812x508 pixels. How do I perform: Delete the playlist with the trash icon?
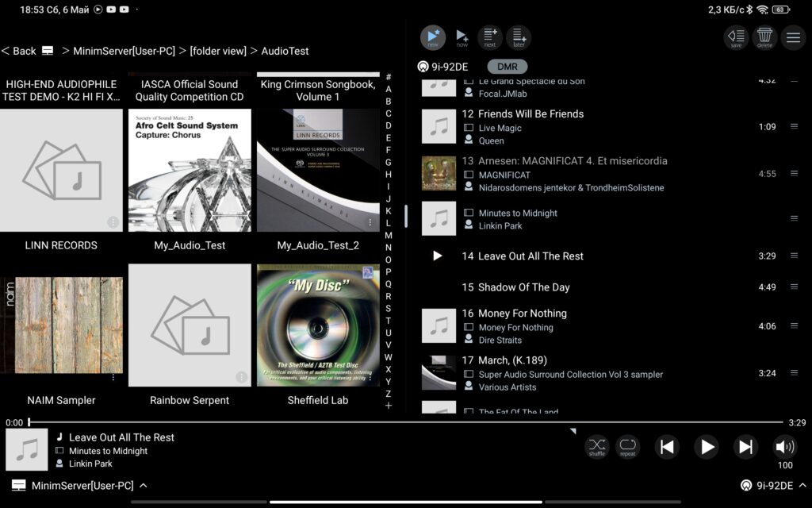pos(765,37)
